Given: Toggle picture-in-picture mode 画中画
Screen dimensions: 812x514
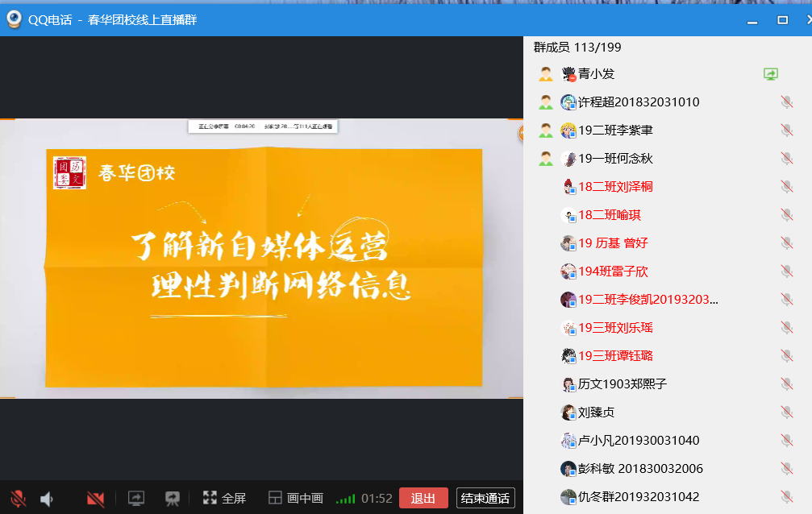Looking at the screenshot, I should pos(296,499).
